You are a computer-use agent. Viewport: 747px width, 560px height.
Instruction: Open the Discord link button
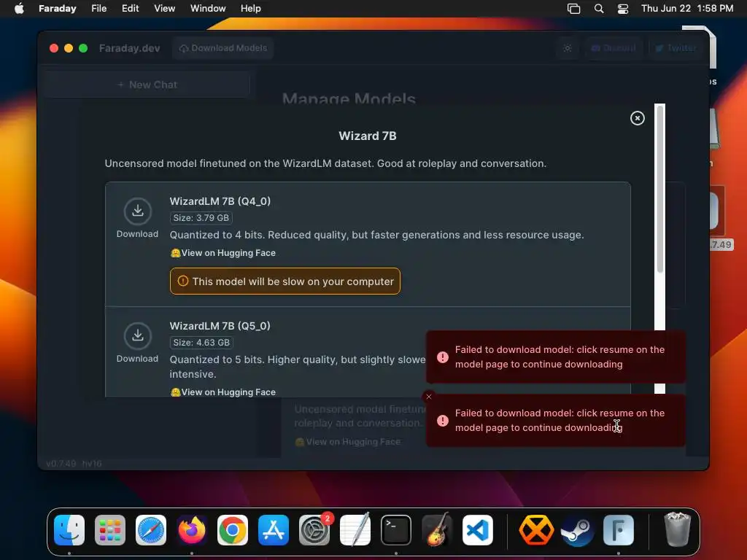tap(614, 48)
